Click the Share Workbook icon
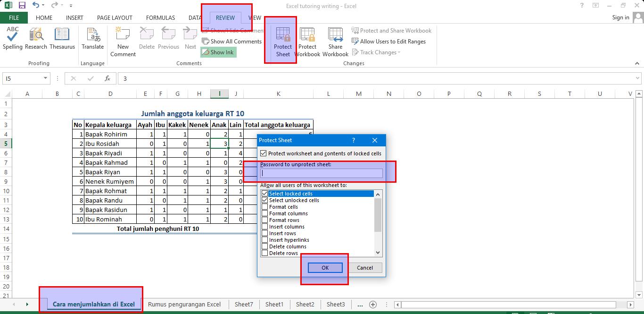 point(335,42)
